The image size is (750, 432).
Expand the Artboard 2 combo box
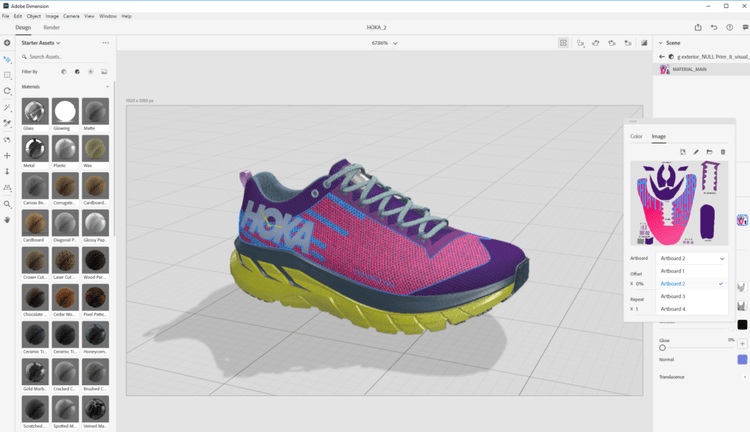(x=692, y=258)
